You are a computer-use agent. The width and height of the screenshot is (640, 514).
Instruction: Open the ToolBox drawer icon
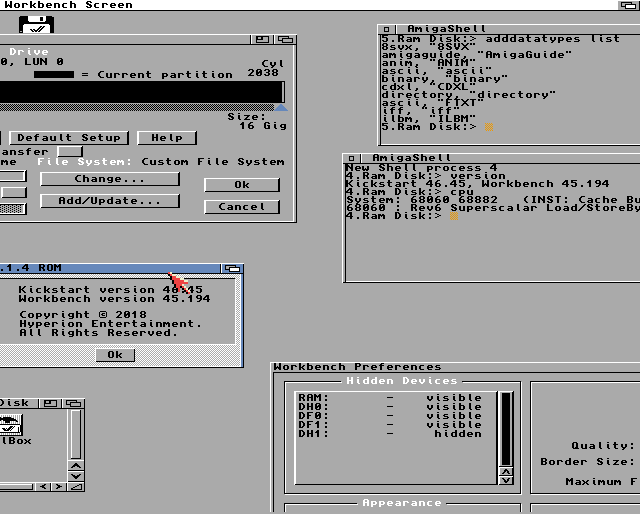point(11,425)
